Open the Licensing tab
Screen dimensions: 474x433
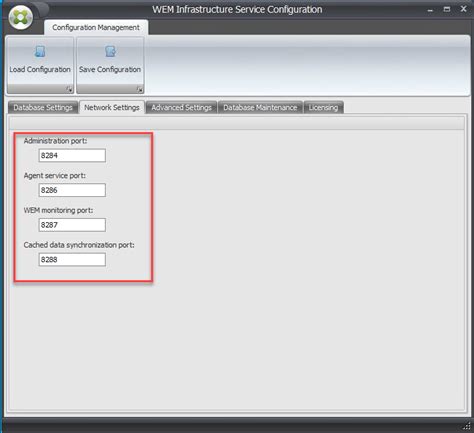[x=323, y=108]
